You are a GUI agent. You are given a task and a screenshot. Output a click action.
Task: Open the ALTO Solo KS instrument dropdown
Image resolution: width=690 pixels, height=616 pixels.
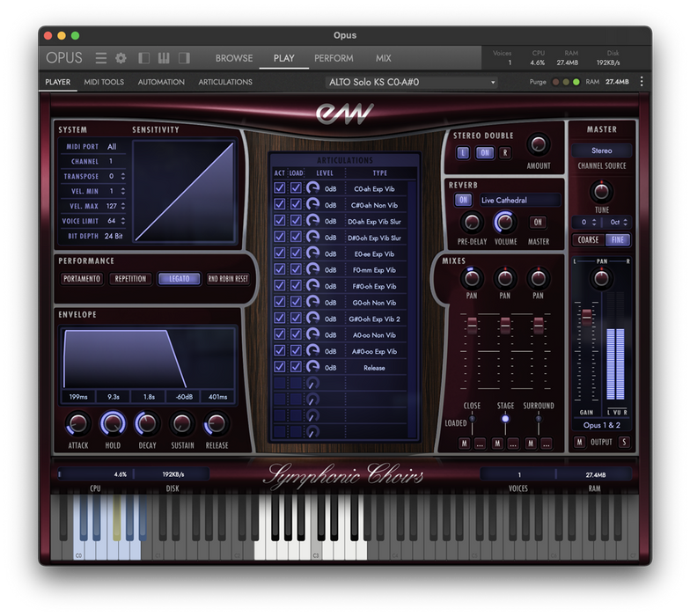pyautogui.click(x=412, y=83)
